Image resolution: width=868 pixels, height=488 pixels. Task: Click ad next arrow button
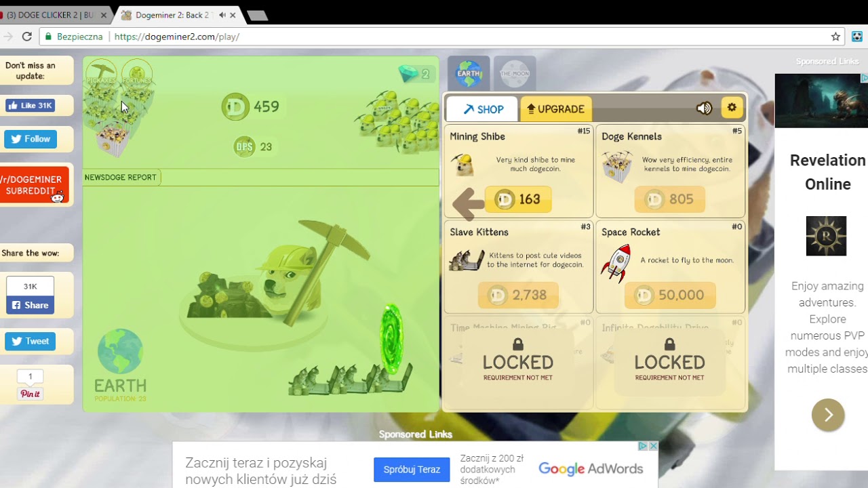(828, 415)
